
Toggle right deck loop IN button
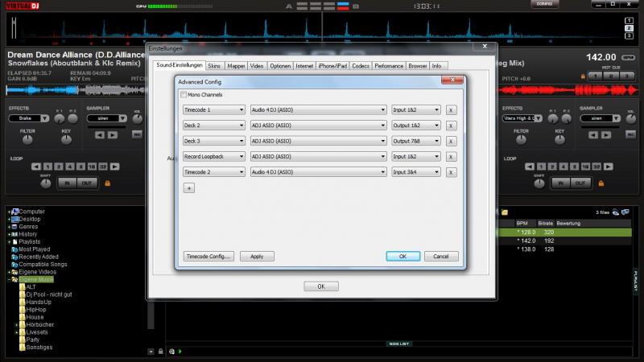pos(560,183)
